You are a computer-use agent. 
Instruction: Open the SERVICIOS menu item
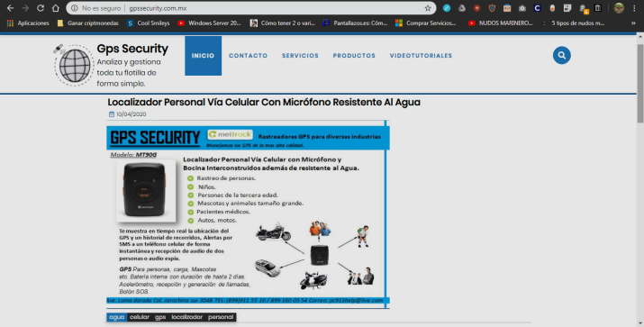click(x=300, y=56)
